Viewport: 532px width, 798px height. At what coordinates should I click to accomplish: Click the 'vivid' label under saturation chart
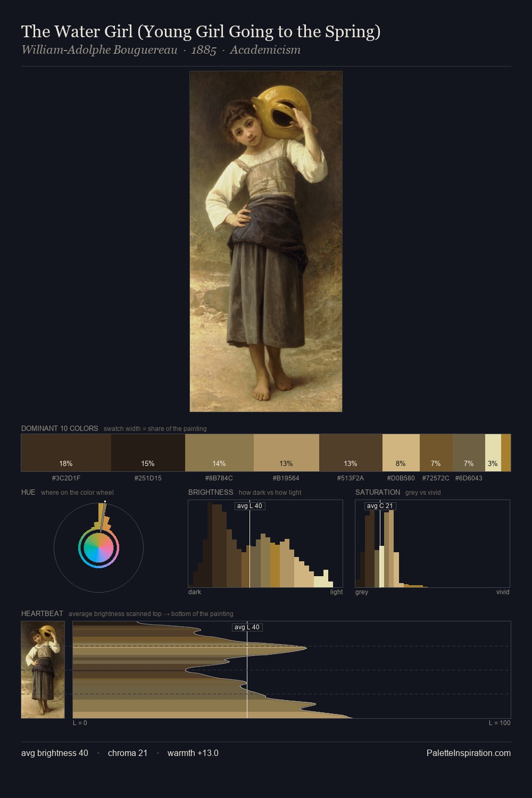[x=503, y=592]
